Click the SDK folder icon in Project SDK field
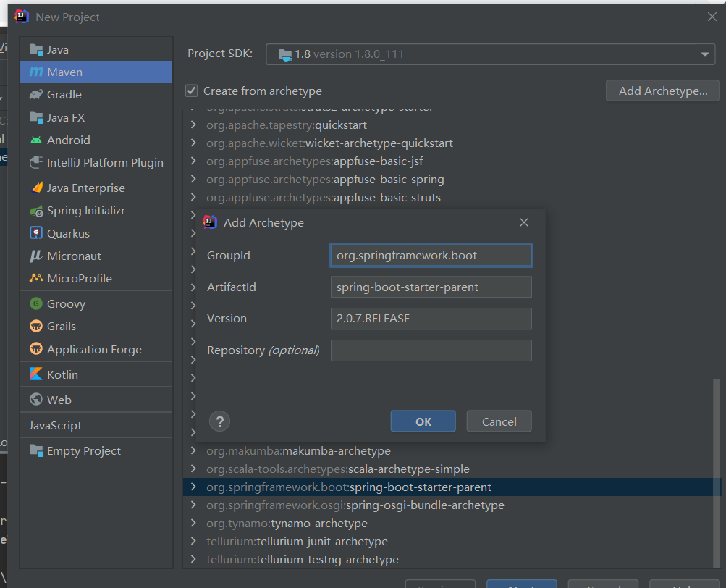 [x=285, y=54]
